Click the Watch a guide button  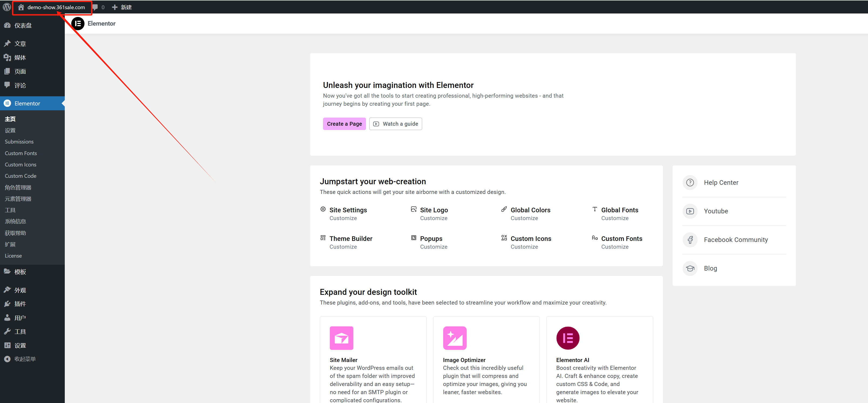point(395,124)
